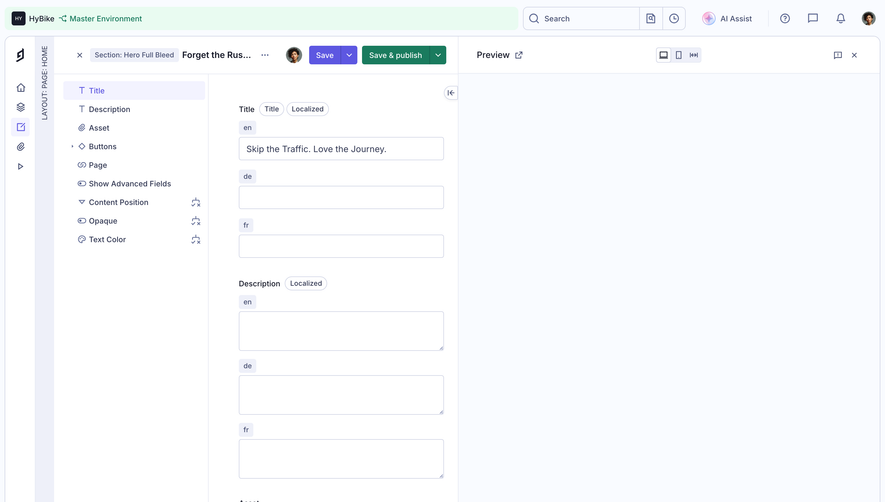The image size is (885, 502).
Task: Open the content model layers icon
Action: pyautogui.click(x=21, y=107)
